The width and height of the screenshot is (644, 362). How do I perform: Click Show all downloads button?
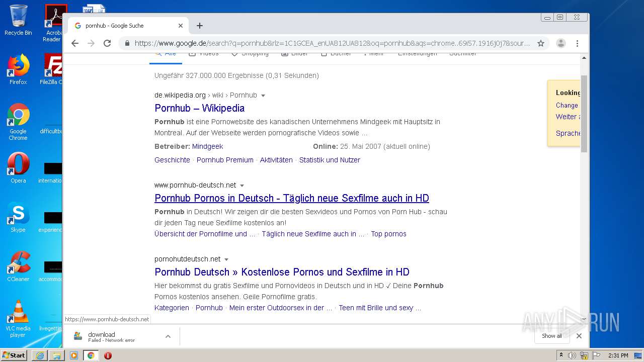551,336
